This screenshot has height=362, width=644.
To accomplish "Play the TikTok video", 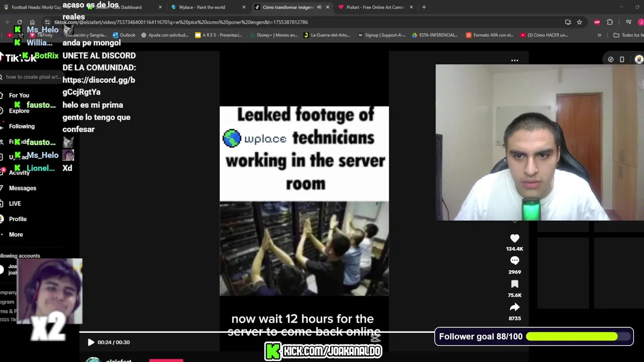I will pyautogui.click(x=91, y=342).
